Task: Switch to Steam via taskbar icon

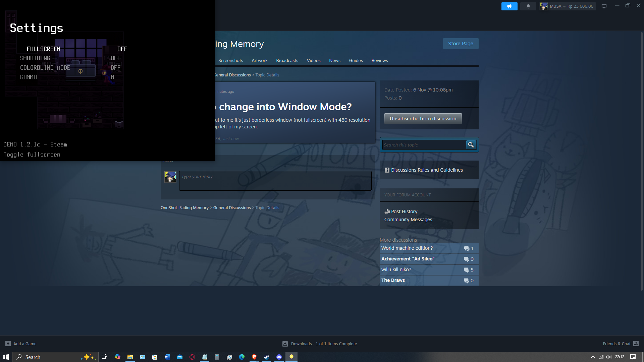Action: [267, 357]
